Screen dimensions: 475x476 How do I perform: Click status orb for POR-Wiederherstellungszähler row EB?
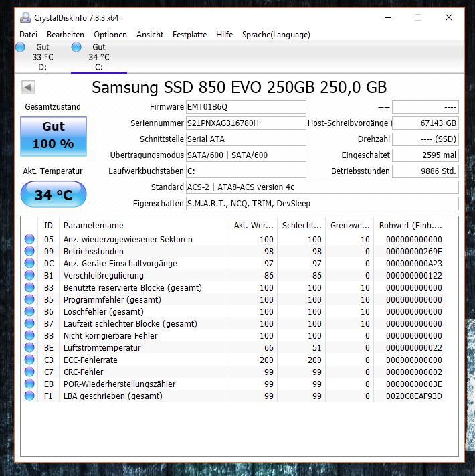coord(29,384)
